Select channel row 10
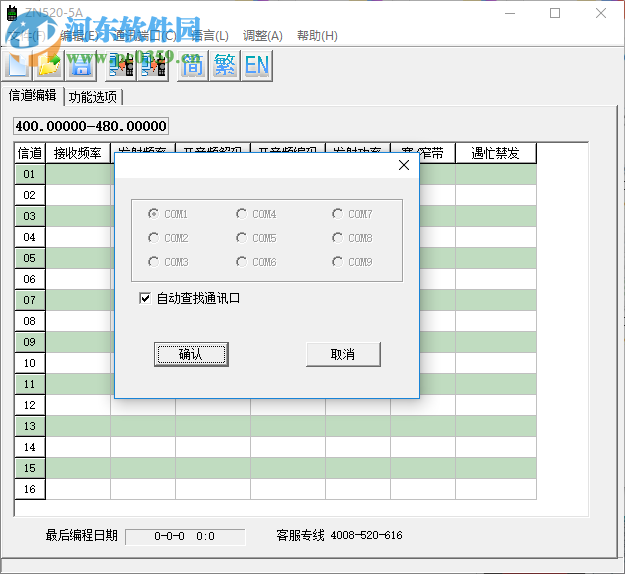The image size is (625, 574). [29, 363]
